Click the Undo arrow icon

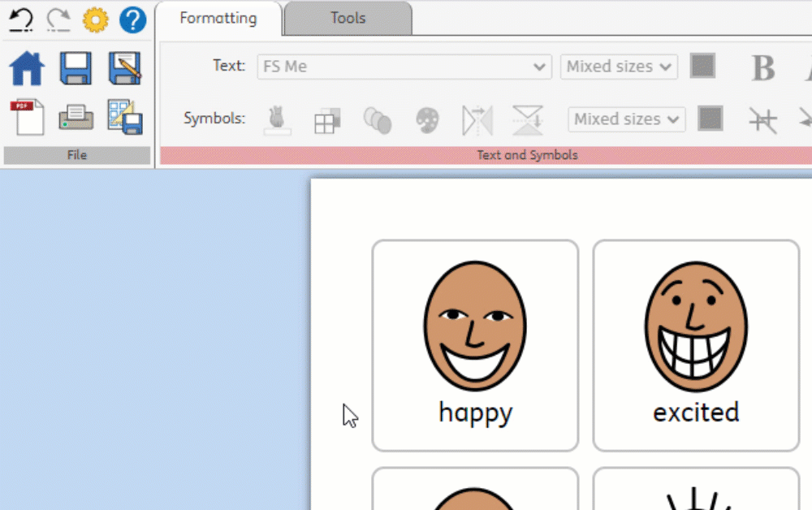(x=22, y=19)
